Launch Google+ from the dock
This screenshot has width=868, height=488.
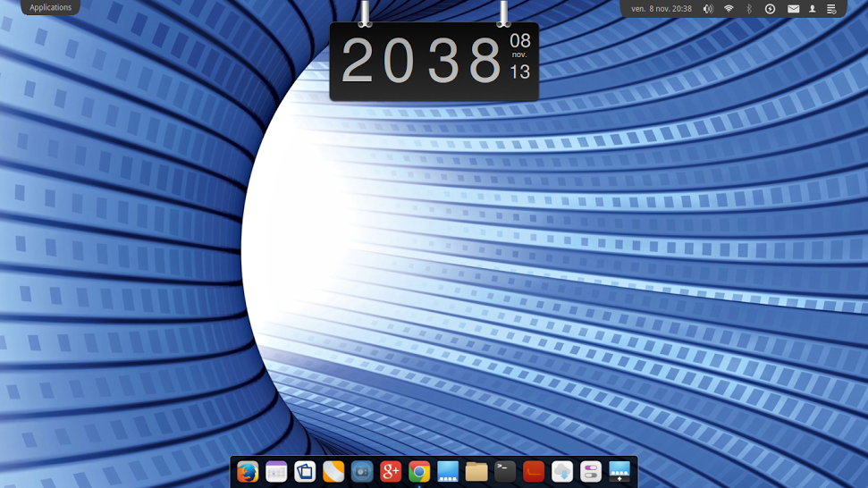[x=391, y=472]
